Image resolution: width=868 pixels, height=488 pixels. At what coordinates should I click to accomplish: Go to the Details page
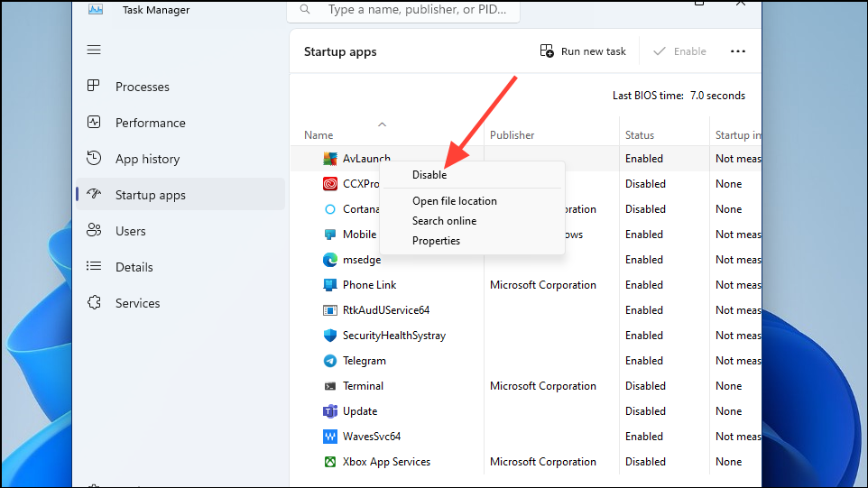(180, 267)
